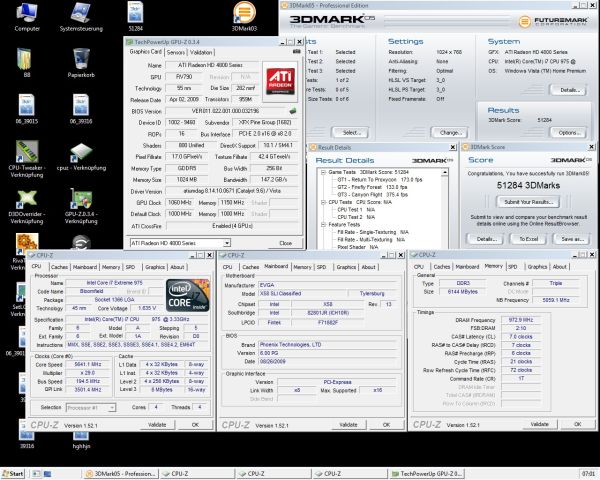Click scrollbar up arrow in Result Details
The image size is (600, 480).
coord(445,173)
